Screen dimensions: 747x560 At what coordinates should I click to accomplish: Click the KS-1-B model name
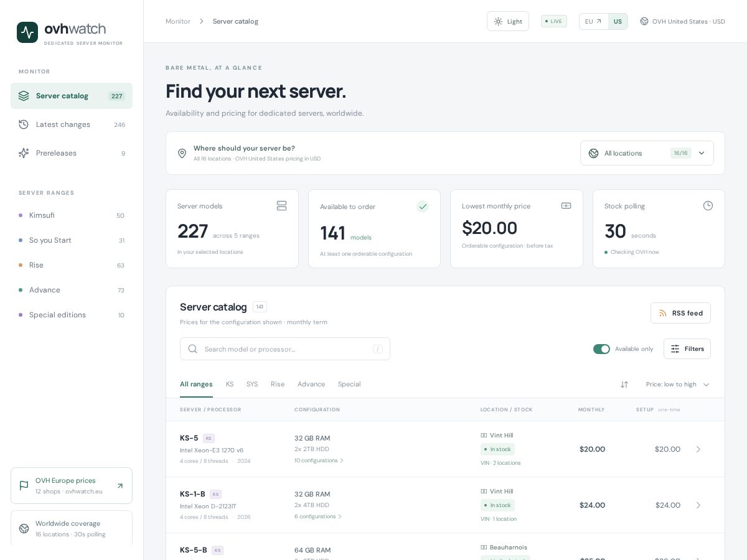pos(192,494)
